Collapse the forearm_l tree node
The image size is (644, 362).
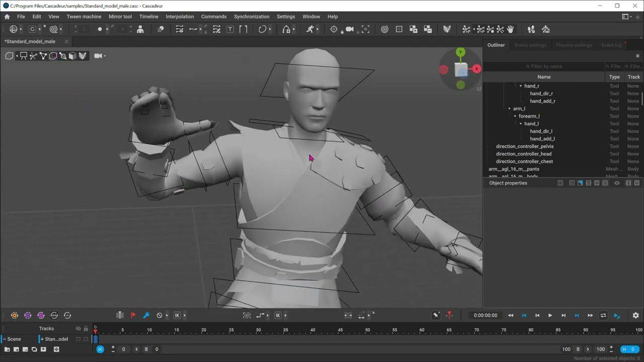click(x=515, y=116)
